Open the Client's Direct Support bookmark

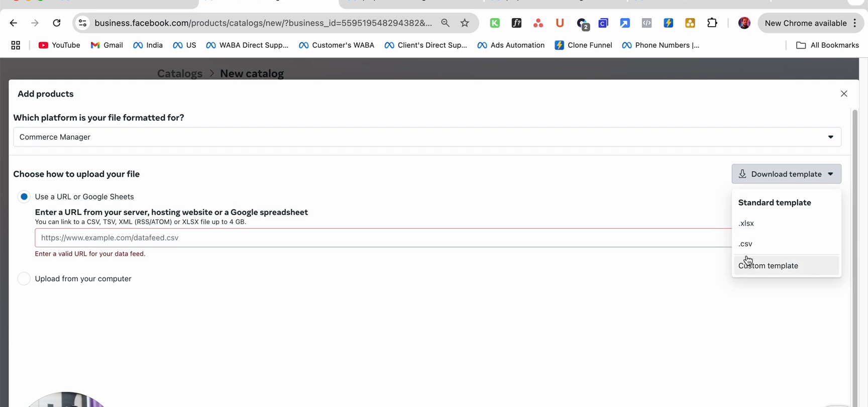click(425, 45)
